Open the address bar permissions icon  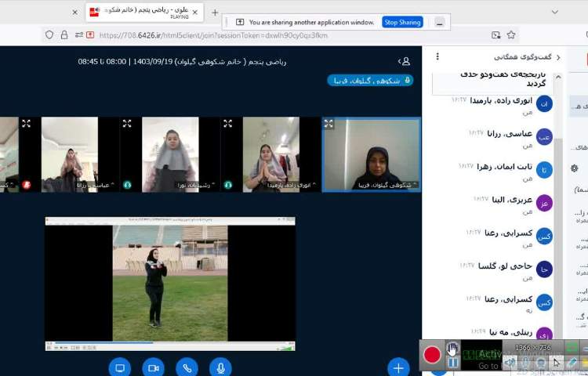coord(78,35)
